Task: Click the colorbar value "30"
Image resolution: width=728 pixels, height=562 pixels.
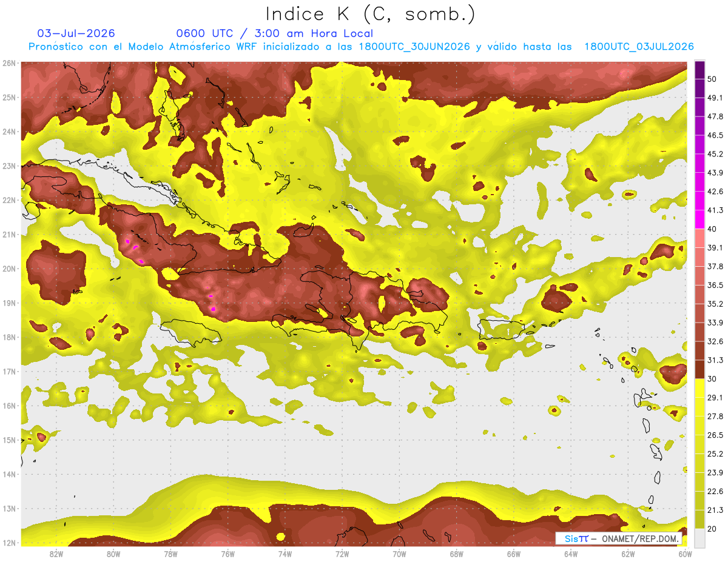Action: point(713,379)
